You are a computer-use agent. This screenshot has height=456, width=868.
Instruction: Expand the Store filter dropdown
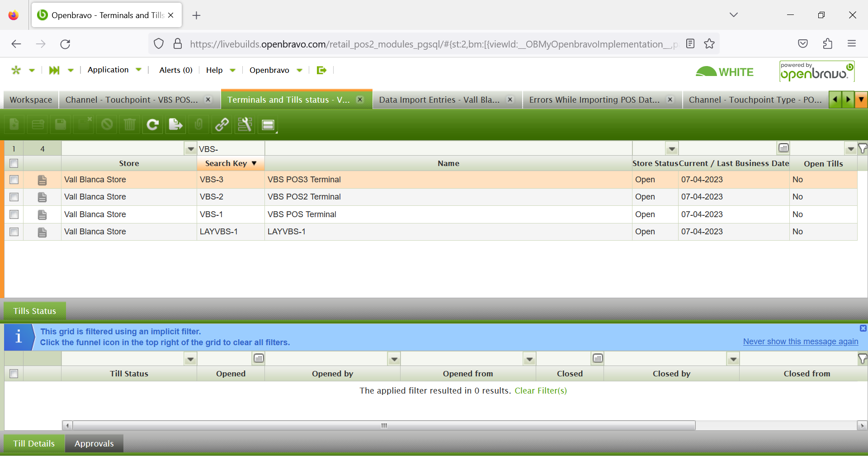coord(191,149)
